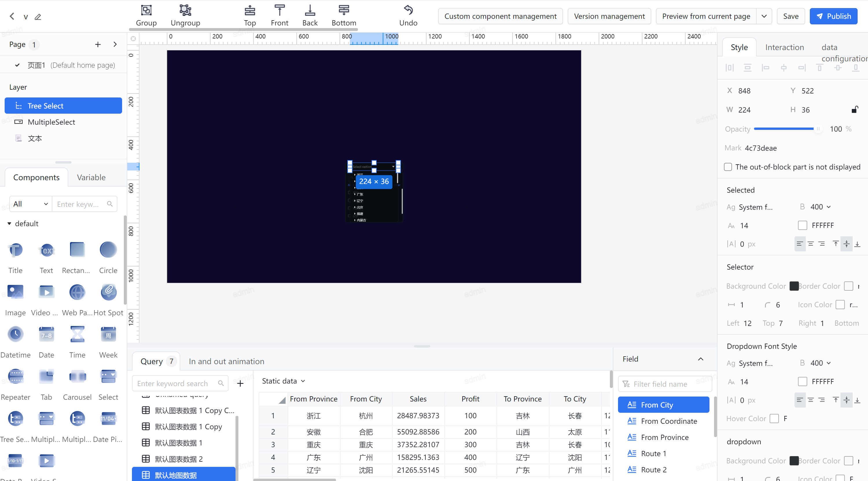Click the Publish button

click(x=833, y=16)
